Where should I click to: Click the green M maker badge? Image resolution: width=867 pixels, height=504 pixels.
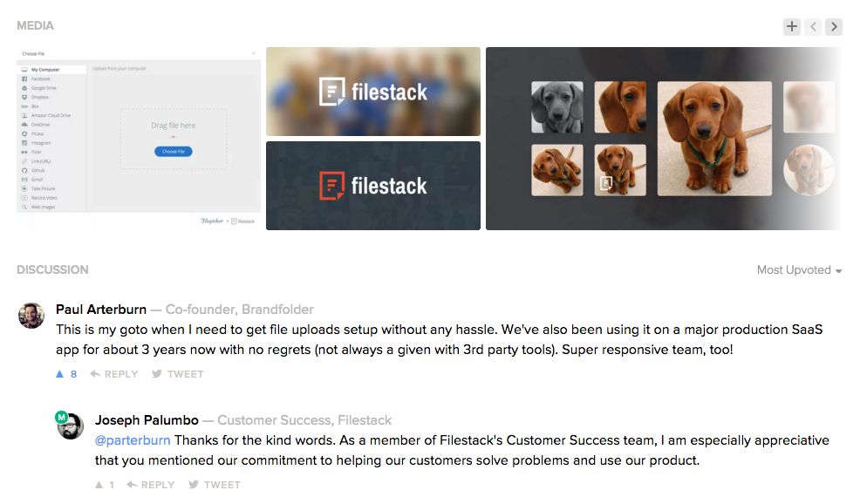tap(61, 417)
